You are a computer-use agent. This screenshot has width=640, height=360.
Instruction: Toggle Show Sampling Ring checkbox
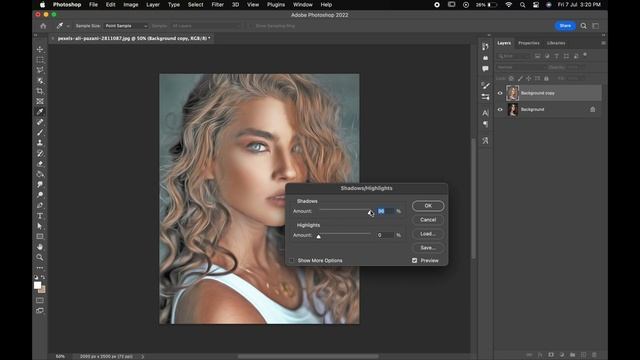pyautogui.click(x=251, y=26)
